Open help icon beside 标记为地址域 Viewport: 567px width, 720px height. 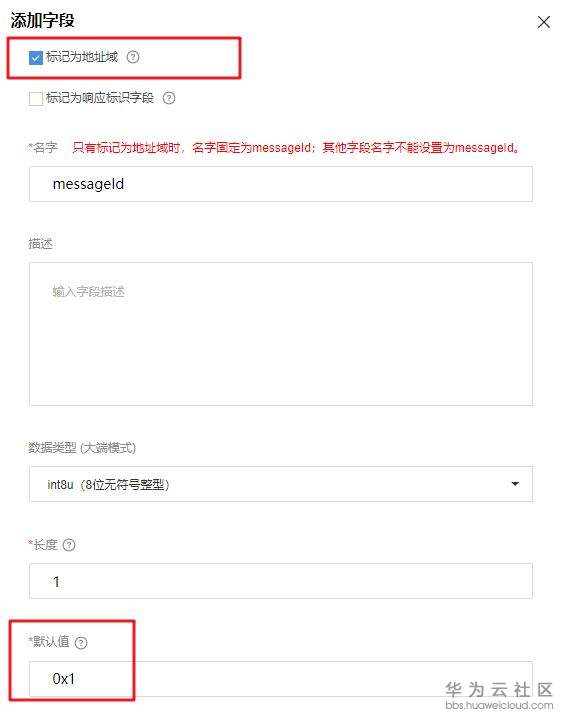pyautogui.click(x=133, y=57)
